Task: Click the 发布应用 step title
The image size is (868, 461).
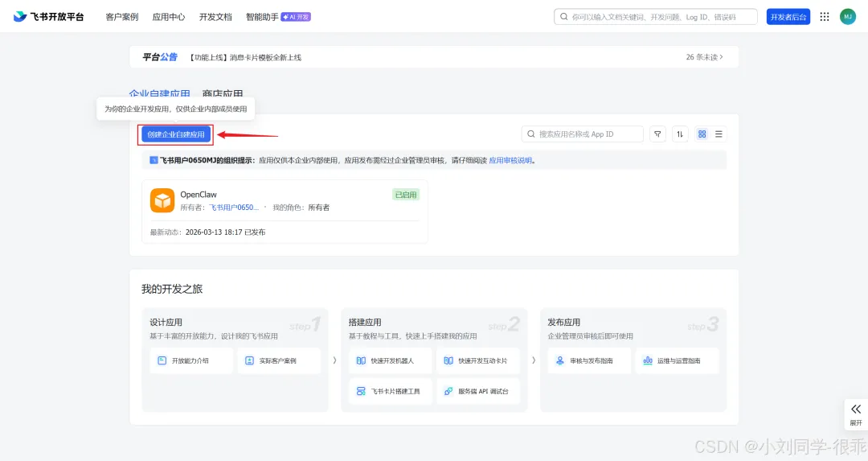Action: click(x=564, y=322)
